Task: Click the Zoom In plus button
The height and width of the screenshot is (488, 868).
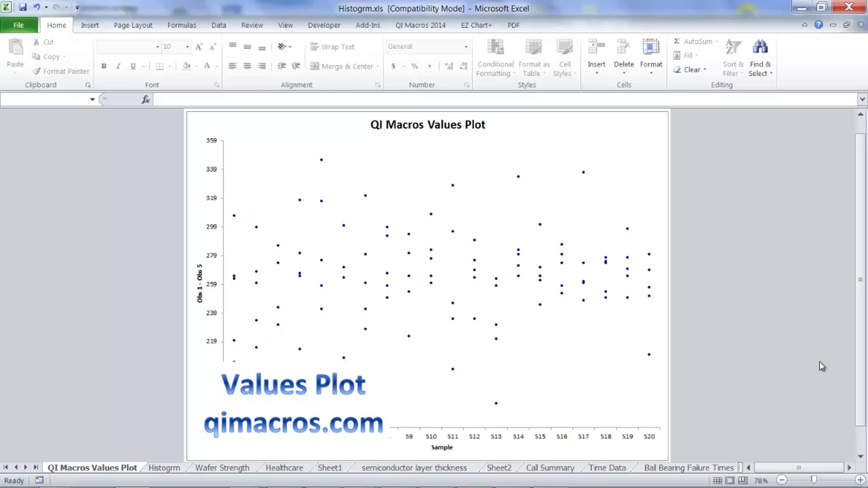Action: [x=860, y=480]
